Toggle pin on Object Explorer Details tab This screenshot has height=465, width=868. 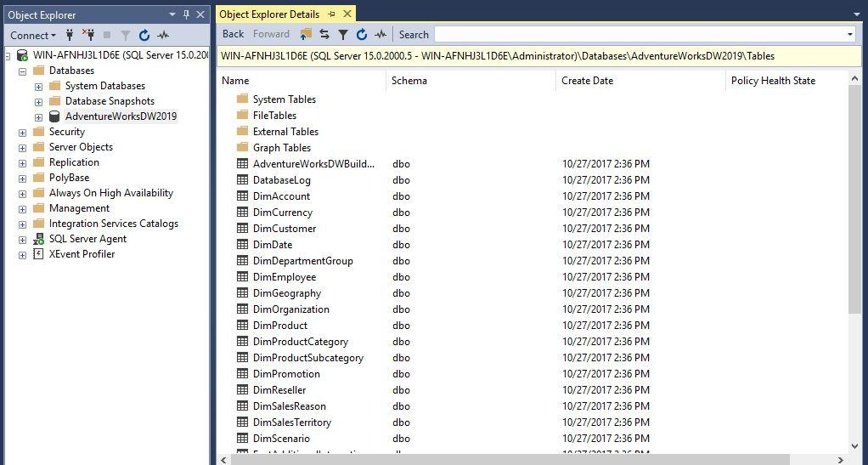click(331, 14)
